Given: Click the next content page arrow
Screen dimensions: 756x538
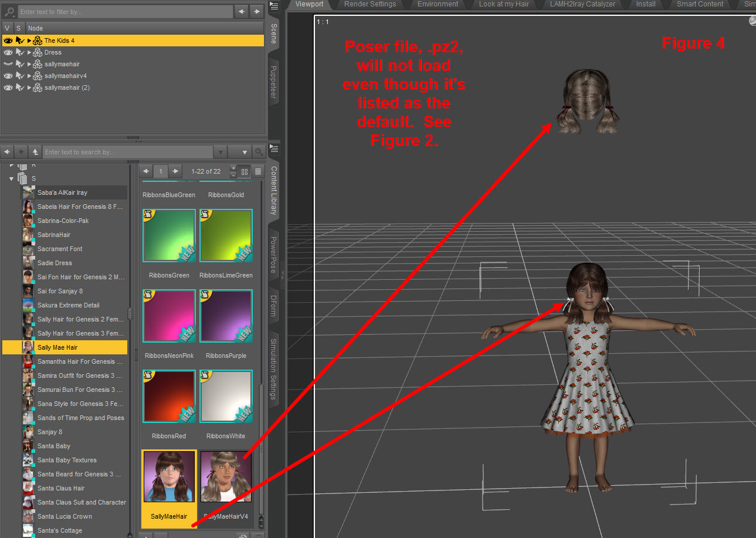Looking at the screenshot, I should point(175,171).
